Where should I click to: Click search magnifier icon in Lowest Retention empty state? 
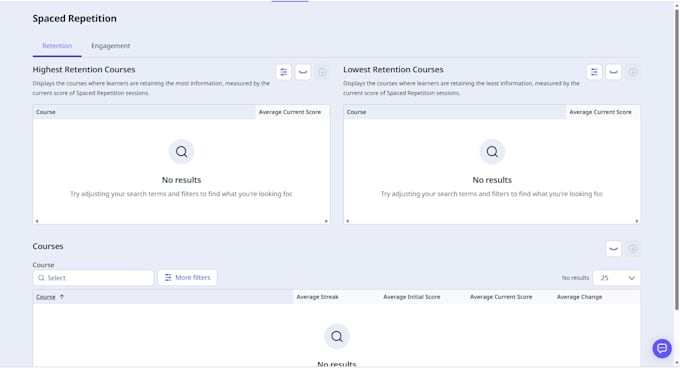492,151
